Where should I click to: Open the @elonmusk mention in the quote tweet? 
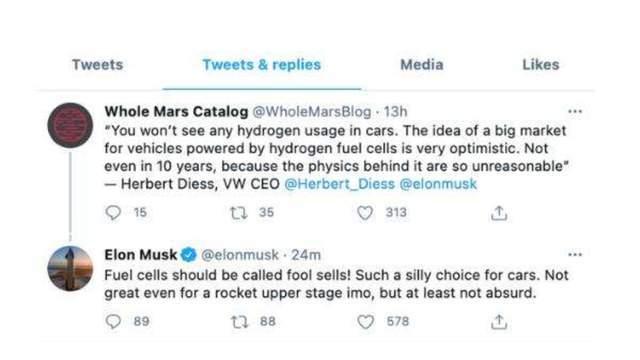[438, 184]
